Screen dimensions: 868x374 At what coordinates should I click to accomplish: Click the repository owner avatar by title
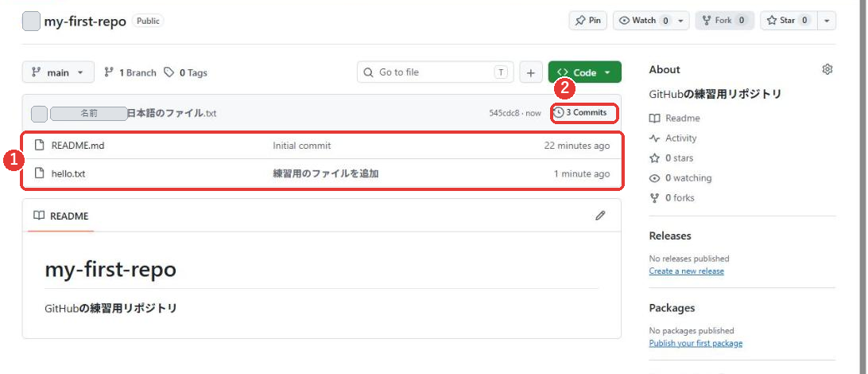tap(31, 21)
